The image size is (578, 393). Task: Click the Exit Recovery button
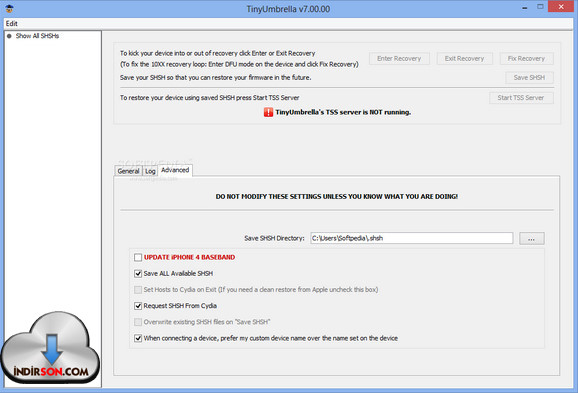(x=464, y=59)
